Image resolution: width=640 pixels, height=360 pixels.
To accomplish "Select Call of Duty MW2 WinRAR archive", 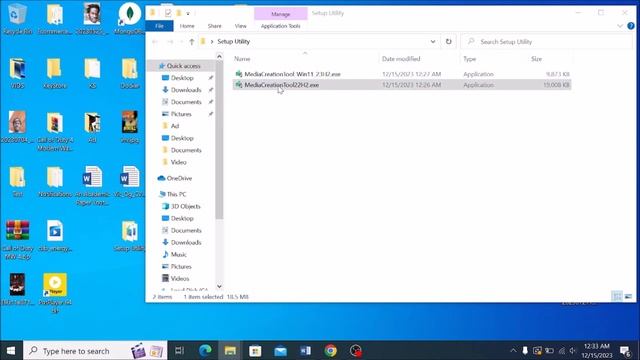I will [x=17, y=240].
